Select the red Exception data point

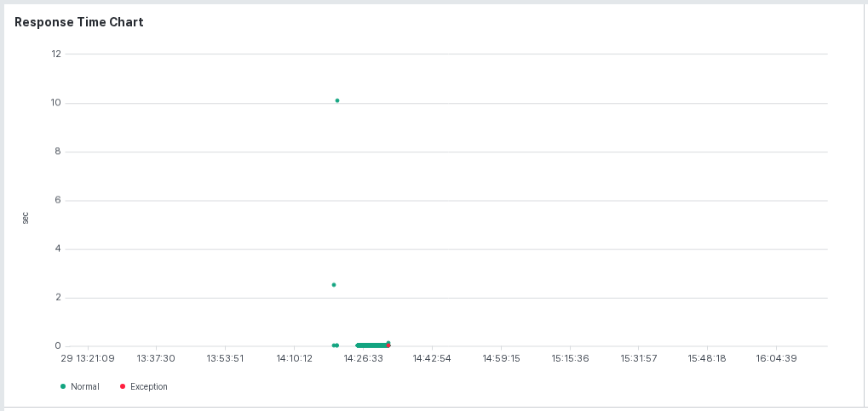tap(388, 345)
